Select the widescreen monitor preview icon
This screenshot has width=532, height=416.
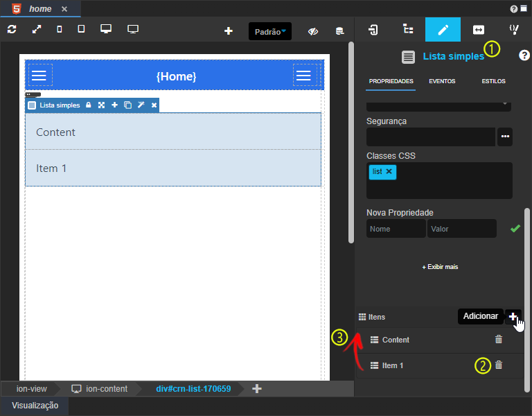pos(133,29)
